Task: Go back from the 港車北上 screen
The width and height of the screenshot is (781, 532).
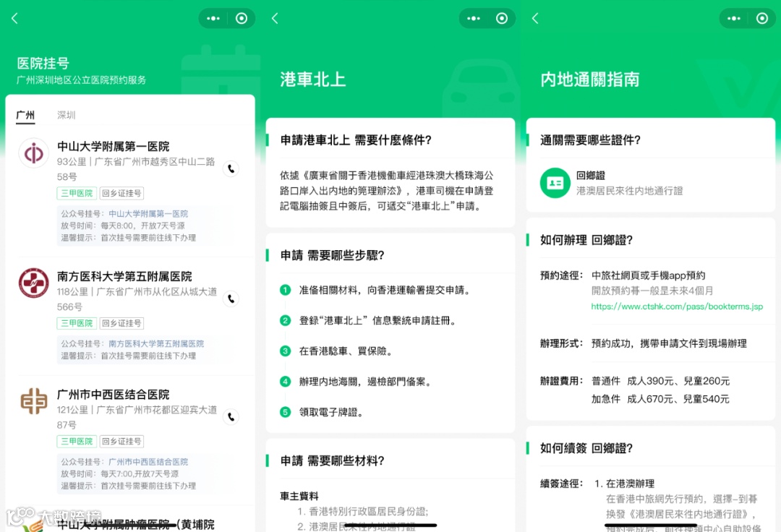Action: click(x=275, y=18)
